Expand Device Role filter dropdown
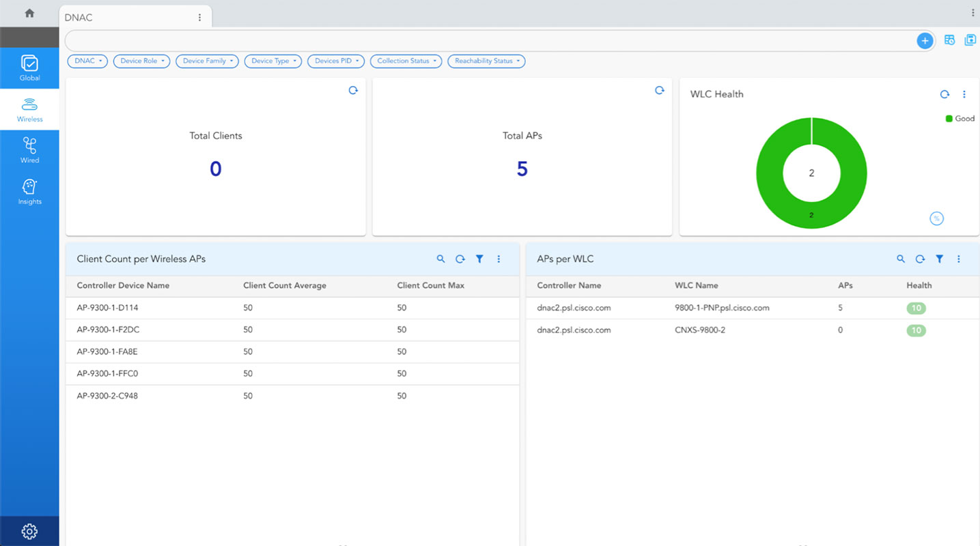 point(141,61)
